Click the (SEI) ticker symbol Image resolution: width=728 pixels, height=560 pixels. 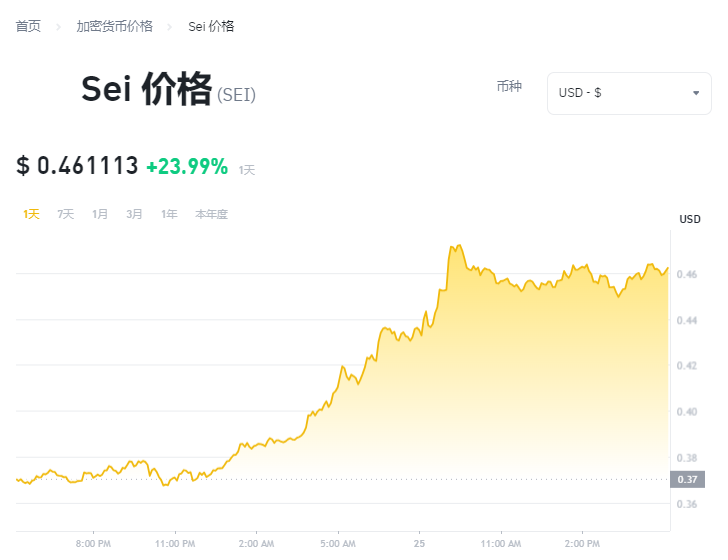click(236, 95)
